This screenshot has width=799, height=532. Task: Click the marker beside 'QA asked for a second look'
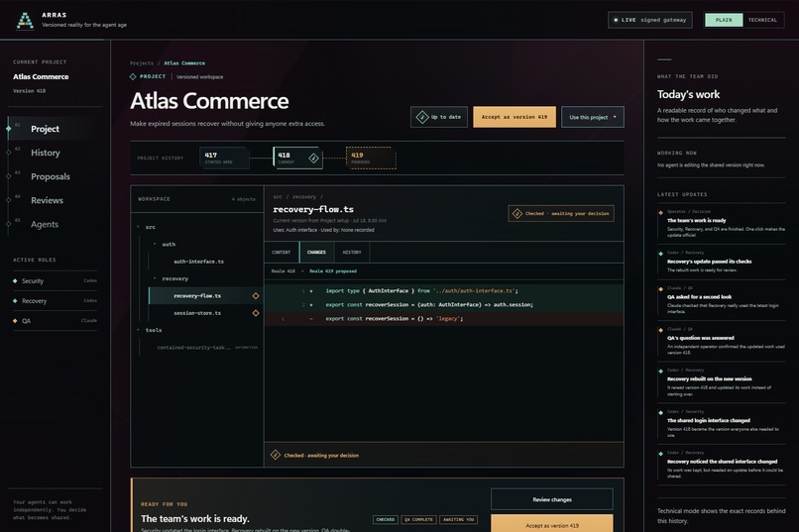click(x=661, y=289)
